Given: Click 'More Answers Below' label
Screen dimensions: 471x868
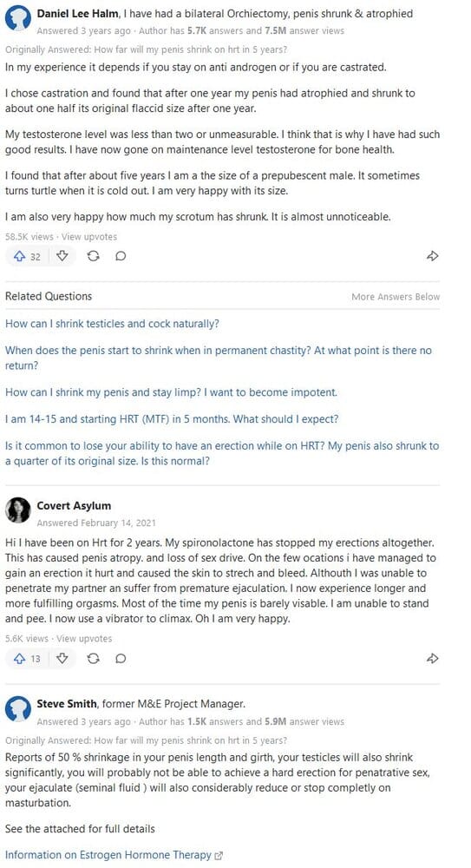Looking at the screenshot, I should 396,297.
